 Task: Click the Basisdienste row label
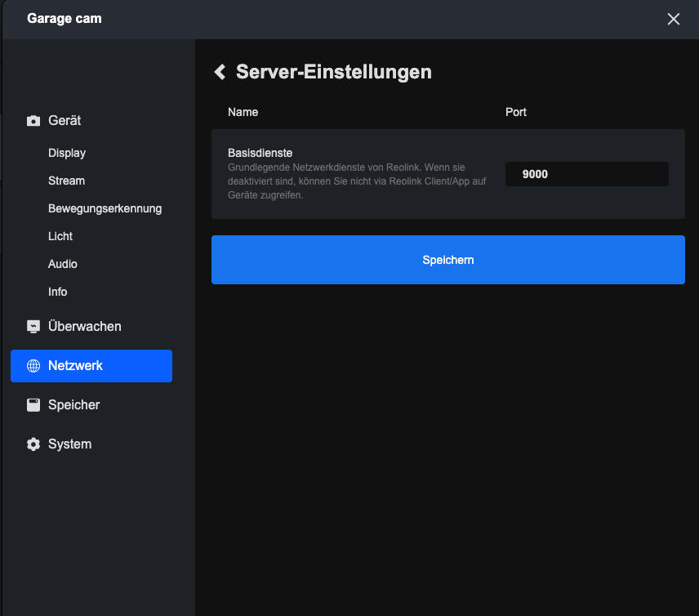(x=260, y=153)
